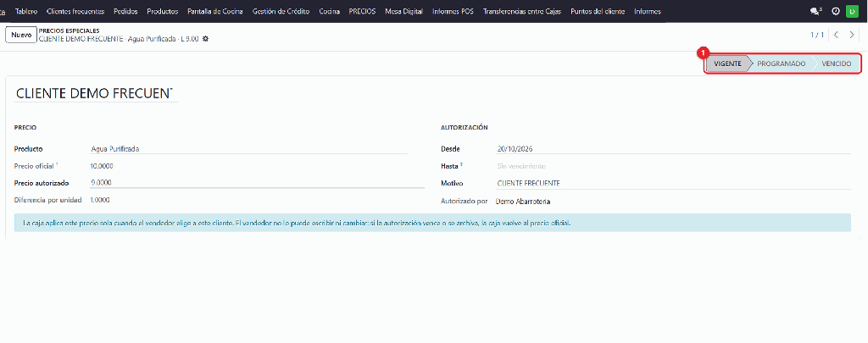Click the Hasta field Sin vencimiento
868x343 pixels.
coord(673,166)
